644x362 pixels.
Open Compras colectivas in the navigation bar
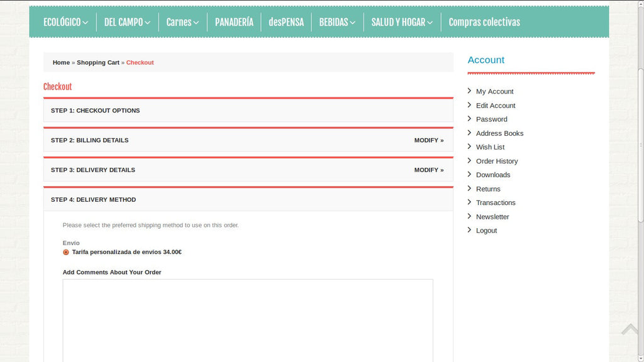pos(484,22)
